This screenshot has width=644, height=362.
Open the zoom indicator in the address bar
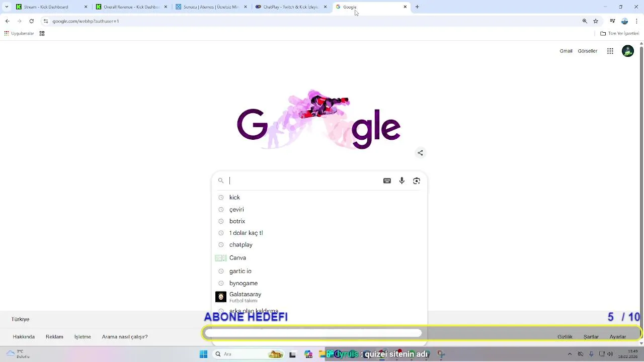click(585, 21)
